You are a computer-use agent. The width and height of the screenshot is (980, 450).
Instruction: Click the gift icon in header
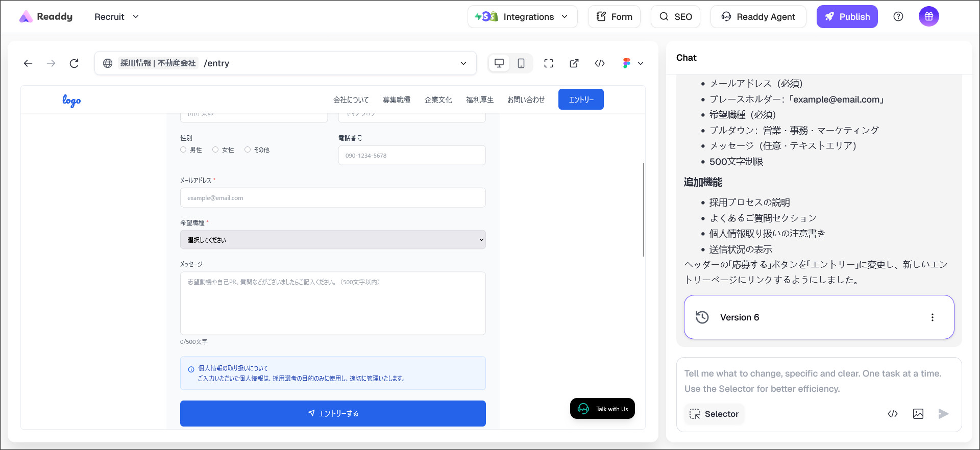click(928, 16)
